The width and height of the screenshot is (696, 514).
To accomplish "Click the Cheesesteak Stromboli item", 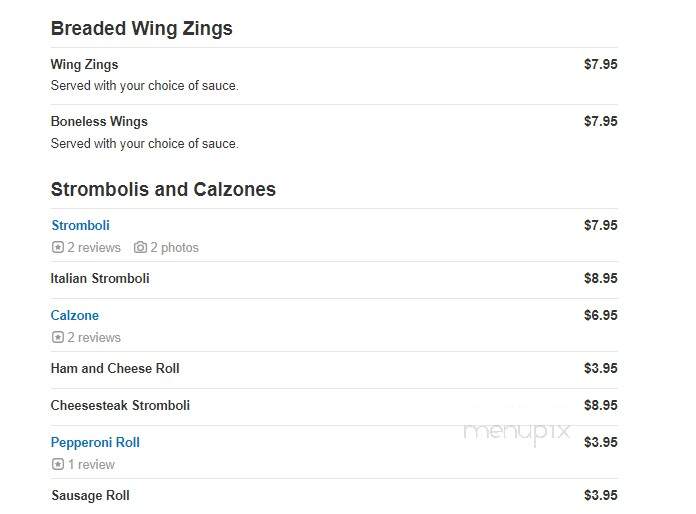I will pos(120,405).
